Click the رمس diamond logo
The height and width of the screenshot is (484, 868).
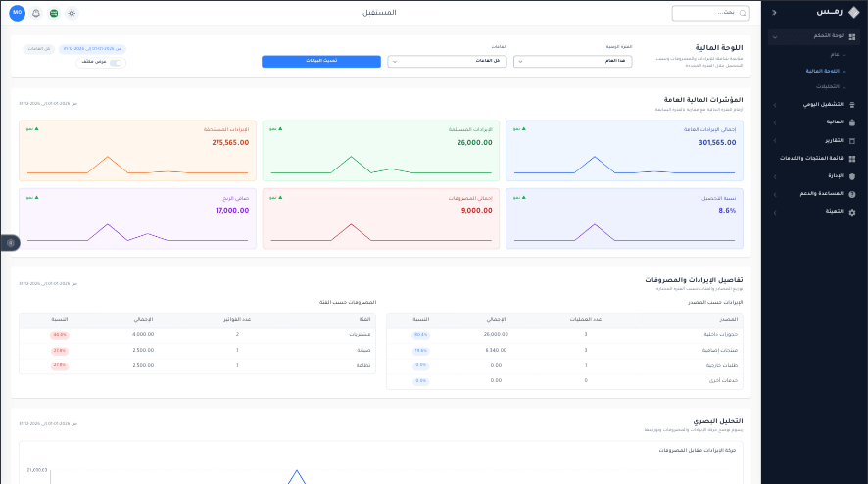853,12
